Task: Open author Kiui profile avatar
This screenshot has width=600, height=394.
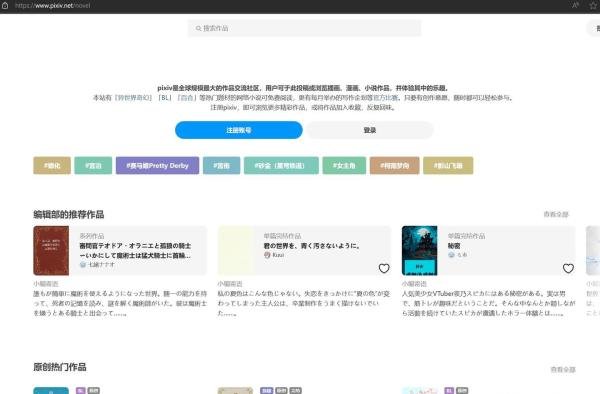Action: coord(267,255)
